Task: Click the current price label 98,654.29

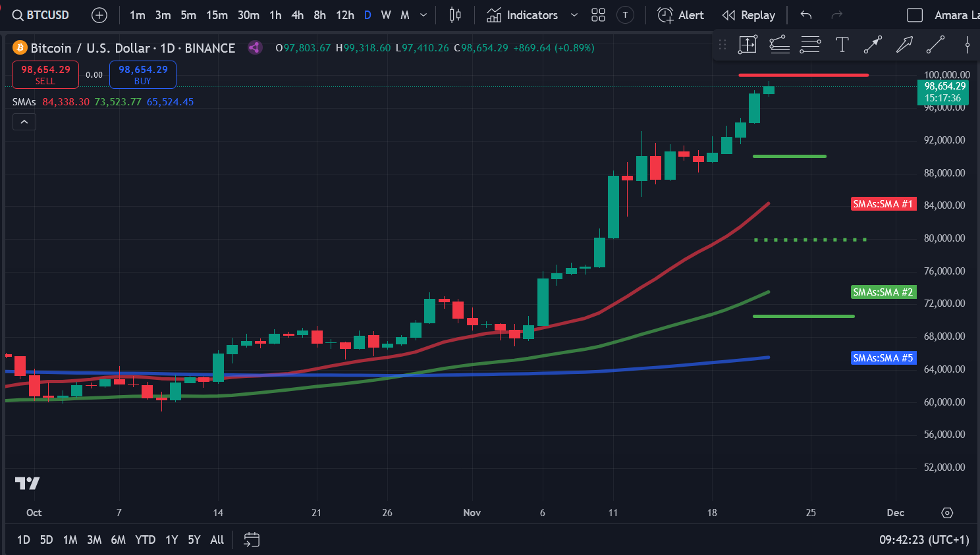Action: (x=943, y=92)
